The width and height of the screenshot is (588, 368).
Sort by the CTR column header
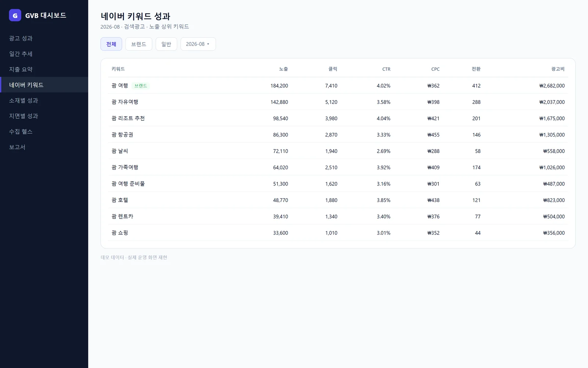coord(386,69)
